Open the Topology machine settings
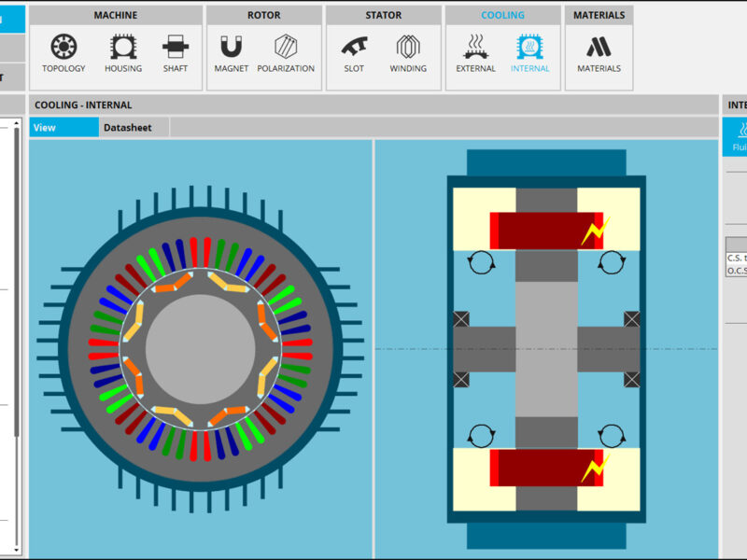Viewport: 747px width, 560px height. pos(63,53)
